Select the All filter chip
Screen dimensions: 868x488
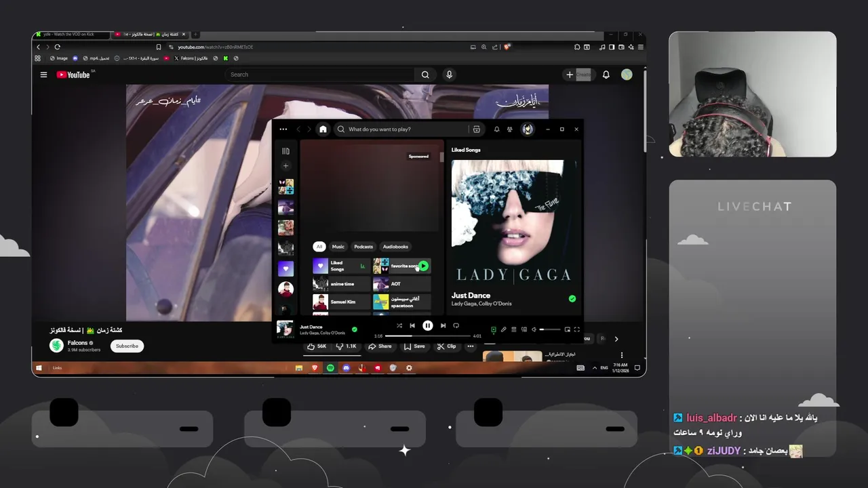coord(319,247)
